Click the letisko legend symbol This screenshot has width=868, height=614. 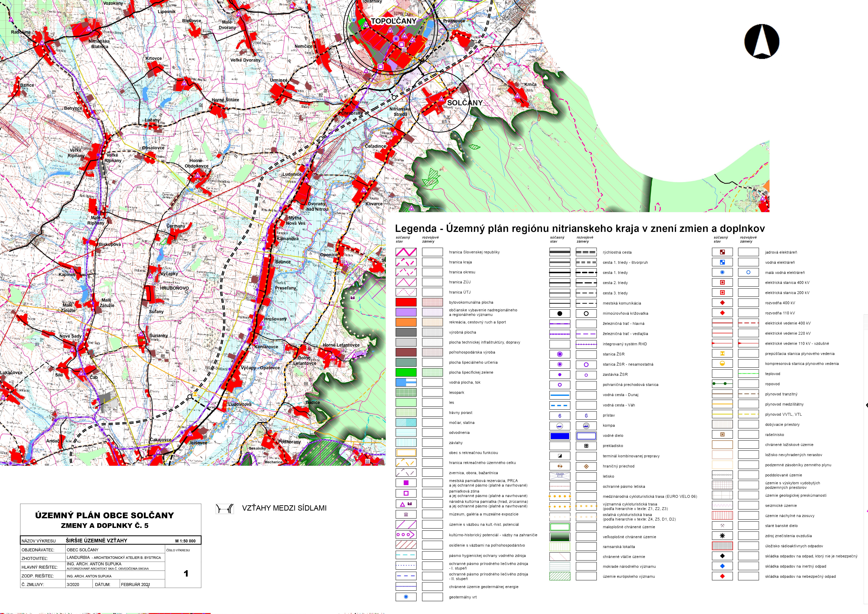coord(560,476)
